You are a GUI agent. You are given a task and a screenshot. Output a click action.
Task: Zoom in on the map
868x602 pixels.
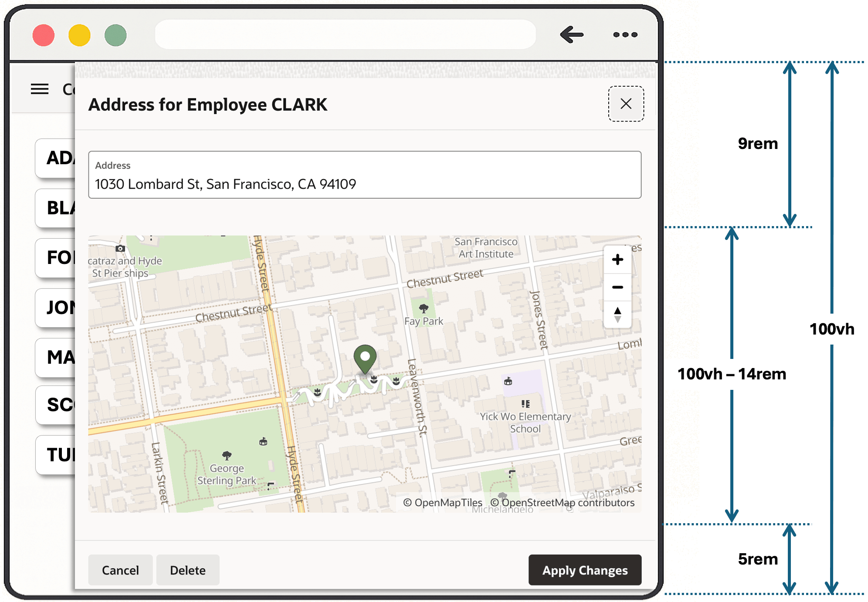617,260
